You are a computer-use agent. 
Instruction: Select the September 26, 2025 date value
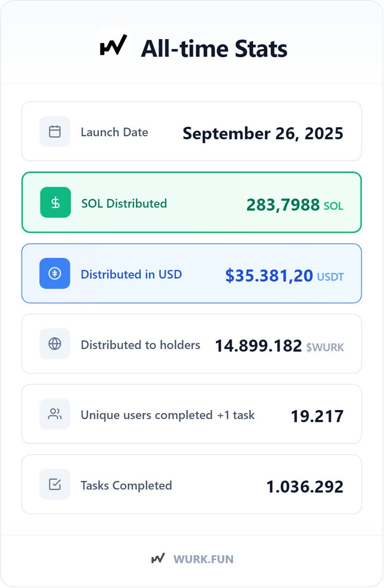[x=263, y=134]
